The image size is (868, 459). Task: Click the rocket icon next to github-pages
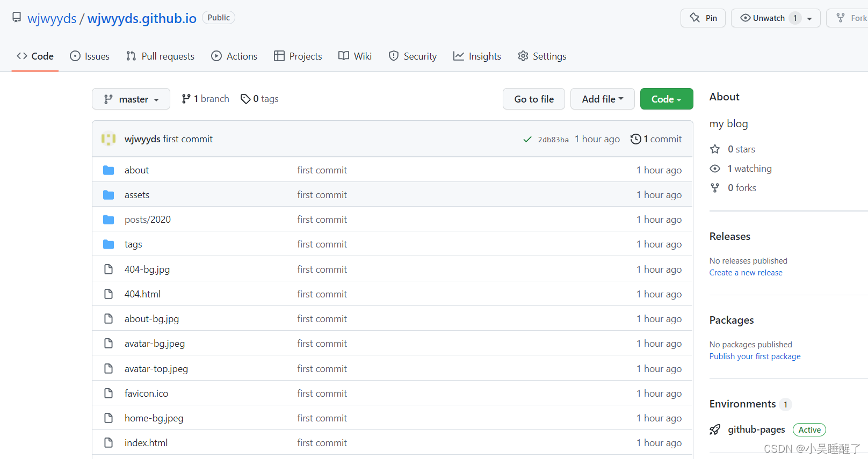715,429
